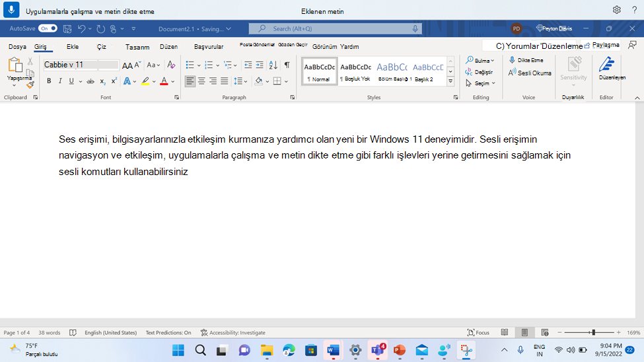
Task: Open the Ekle tab
Action: [73, 47]
